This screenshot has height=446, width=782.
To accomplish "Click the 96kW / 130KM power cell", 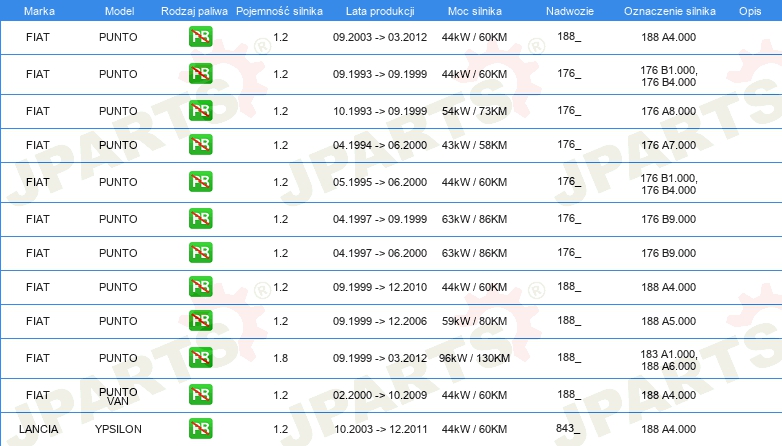I will [x=474, y=358].
